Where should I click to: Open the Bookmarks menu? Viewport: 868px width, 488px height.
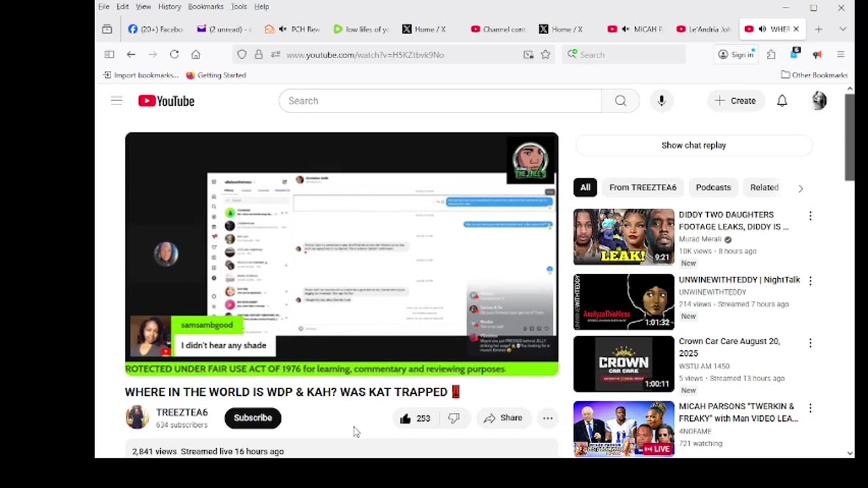pos(205,7)
